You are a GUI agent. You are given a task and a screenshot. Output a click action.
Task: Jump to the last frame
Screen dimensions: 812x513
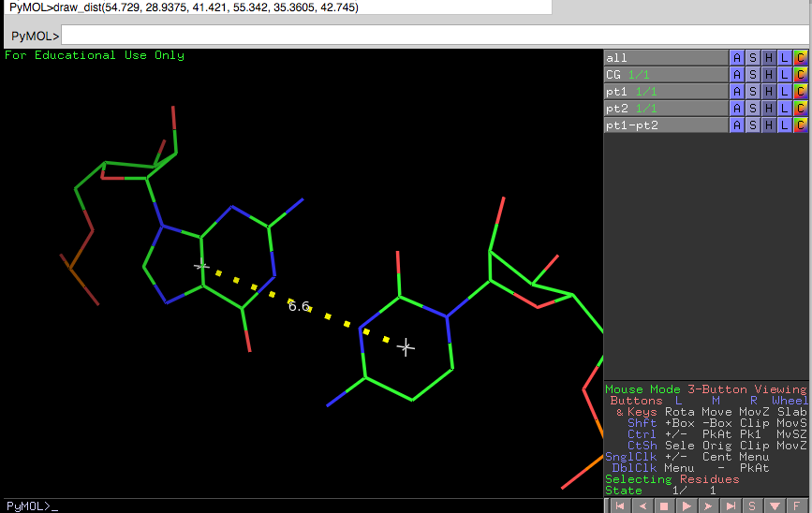point(732,506)
